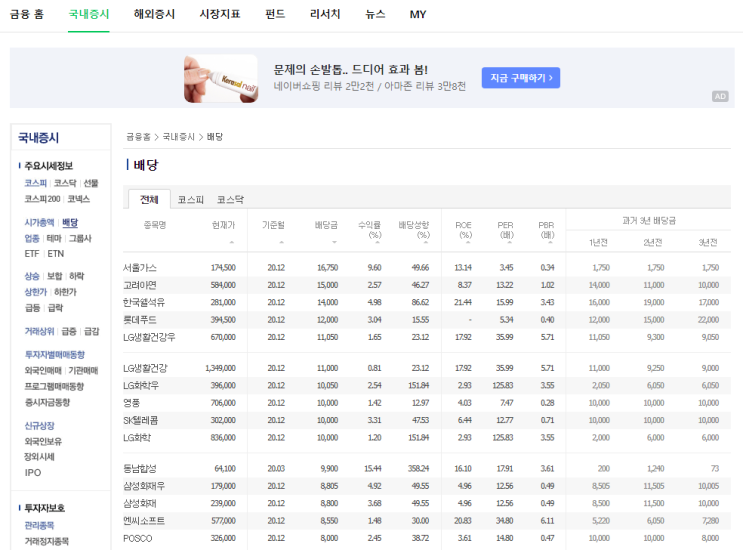This screenshot has height=550, width=743.
Task: Sort by 현재가 column arrow
Action: (232, 242)
